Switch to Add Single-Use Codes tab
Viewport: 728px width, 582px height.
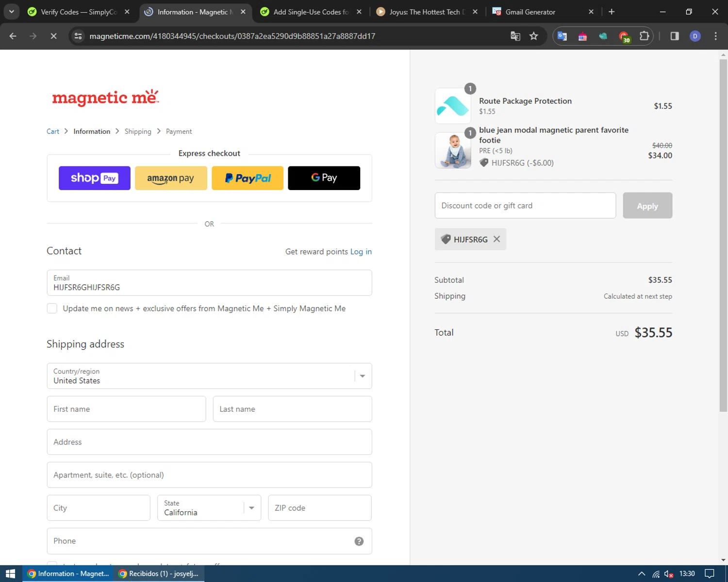pos(311,12)
